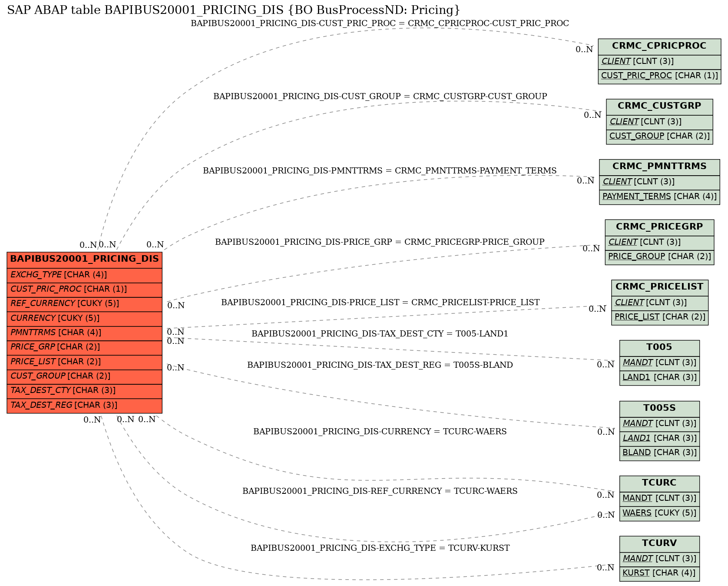This screenshot has width=728, height=586.
Task: Select the CUST_GROUP [CHAR (2)] row in main table
Action: point(84,376)
